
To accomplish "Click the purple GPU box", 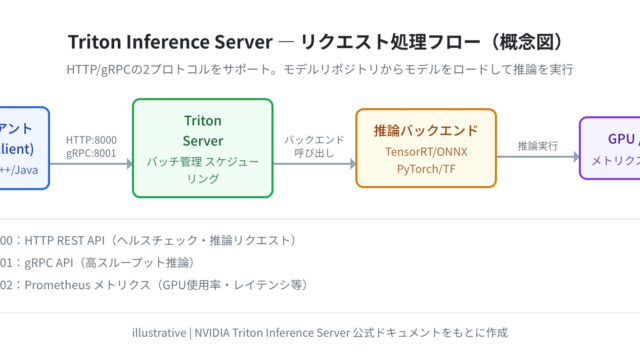I will pyautogui.click(x=610, y=148).
